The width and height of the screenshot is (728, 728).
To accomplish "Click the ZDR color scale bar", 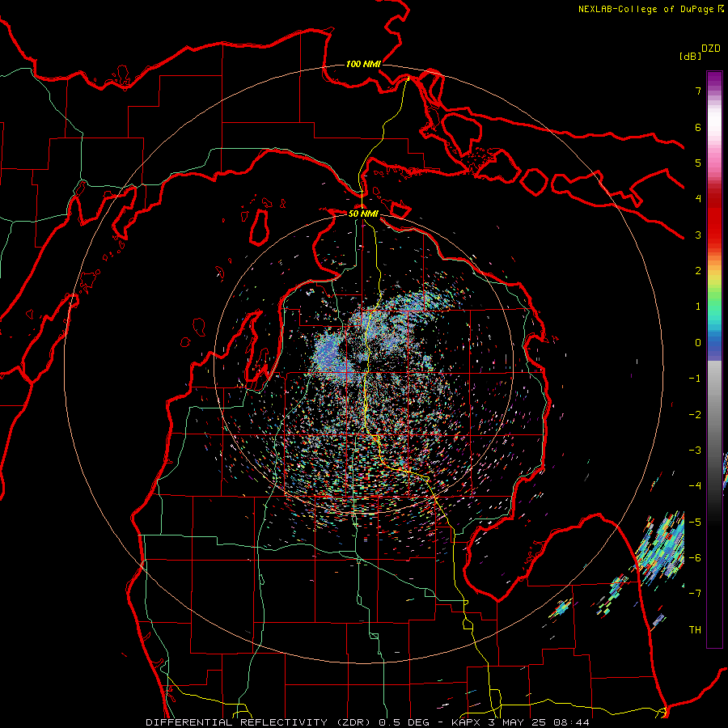I will (x=714, y=359).
